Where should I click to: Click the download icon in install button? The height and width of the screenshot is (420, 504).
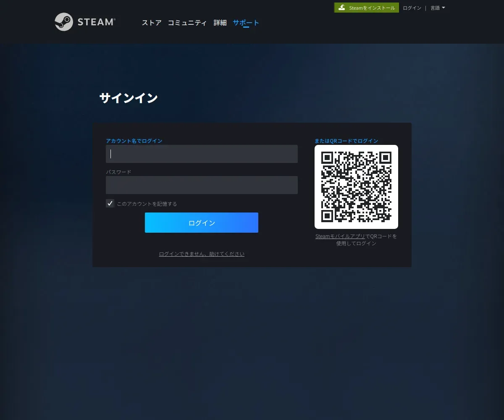342,8
